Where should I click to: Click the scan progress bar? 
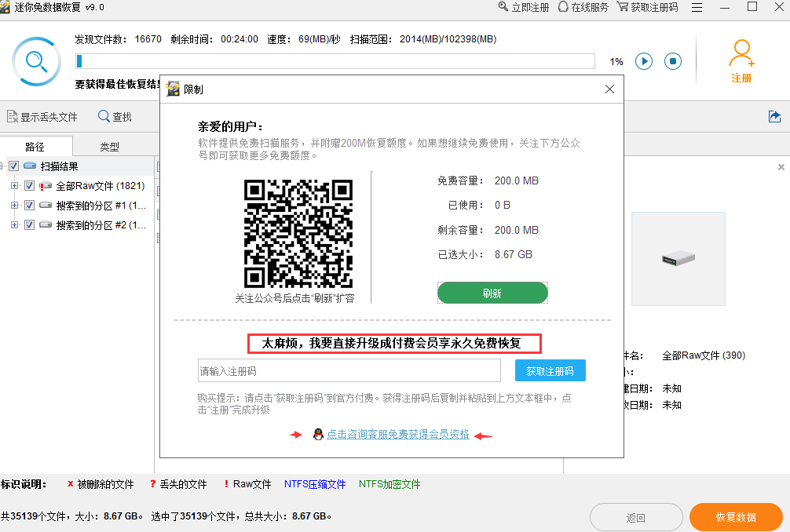point(335,61)
